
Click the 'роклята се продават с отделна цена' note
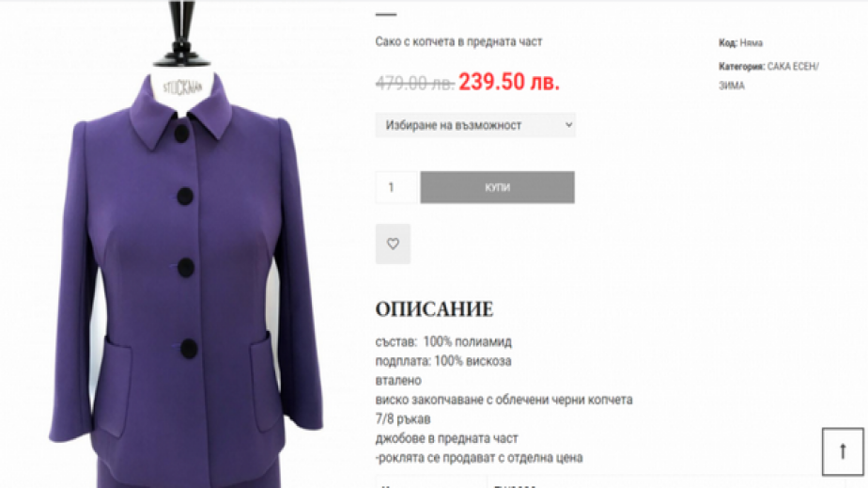480,458
